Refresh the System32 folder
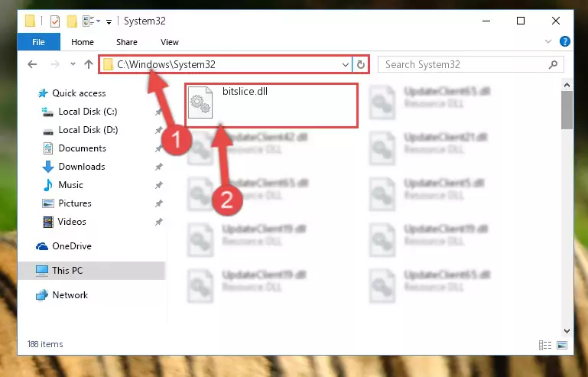Image resolution: width=588 pixels, height=377 pixels. click(361, 64)
